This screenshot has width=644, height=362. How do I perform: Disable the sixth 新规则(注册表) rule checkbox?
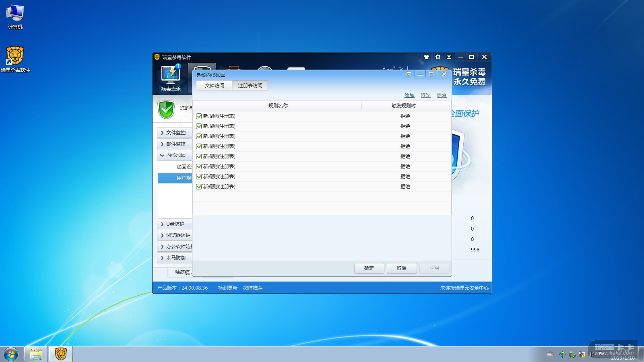[199, 167]
